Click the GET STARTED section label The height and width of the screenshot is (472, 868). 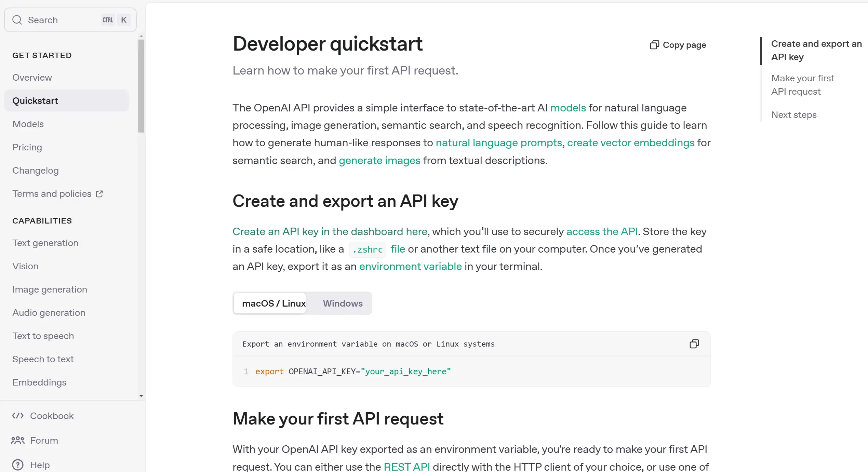click(x=42, y=55)
